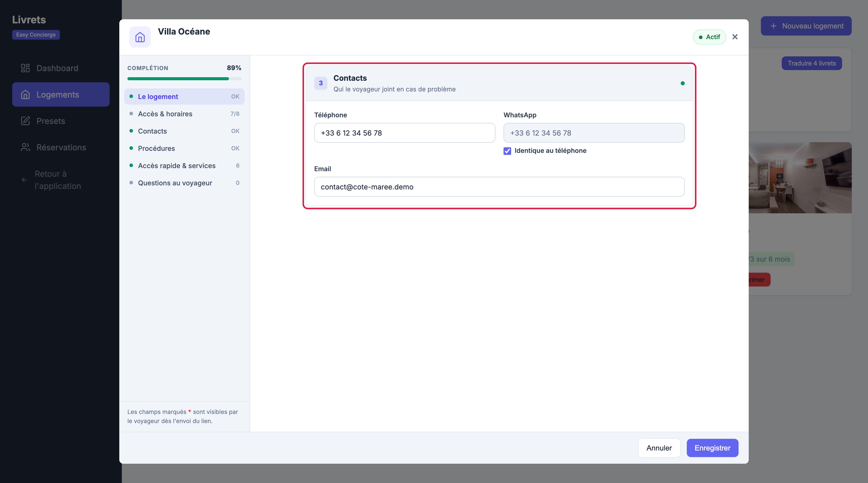Click the Traduire 4 livrets button
The height and width of the screenshot is (483, 868).
811,63
